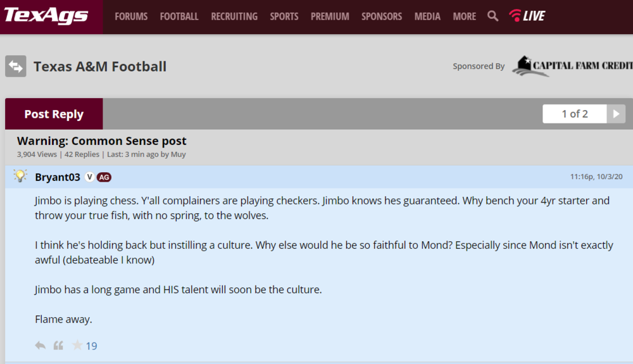
Task: Open the FORUMS menu
Action: click(131, 16)
